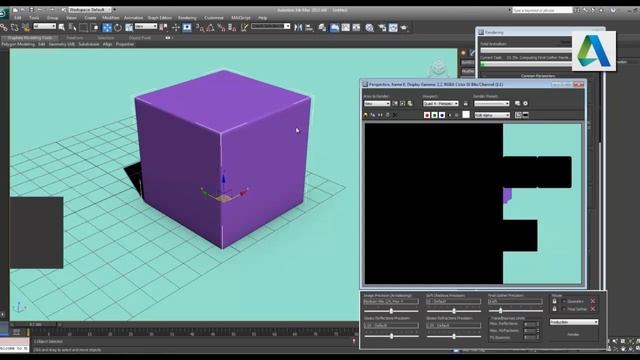Open the RGB Alpha channel dropdown
640x360 pixels.
[492, 115]
